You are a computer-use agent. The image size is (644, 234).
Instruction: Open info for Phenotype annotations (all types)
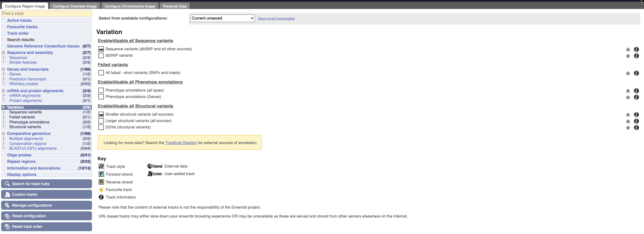click(636, 91)
